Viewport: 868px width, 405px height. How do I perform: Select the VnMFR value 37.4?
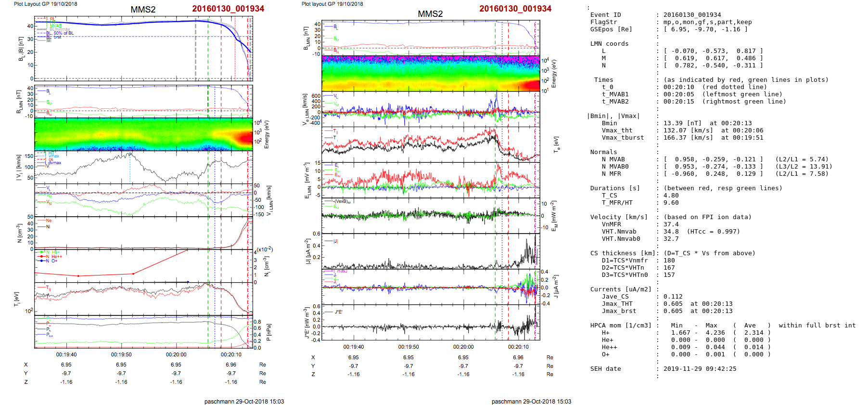click(671, 224)
